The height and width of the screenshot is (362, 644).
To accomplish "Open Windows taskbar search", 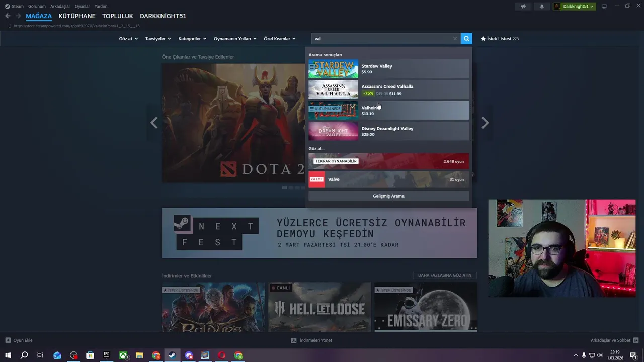I will pos(24,355).
